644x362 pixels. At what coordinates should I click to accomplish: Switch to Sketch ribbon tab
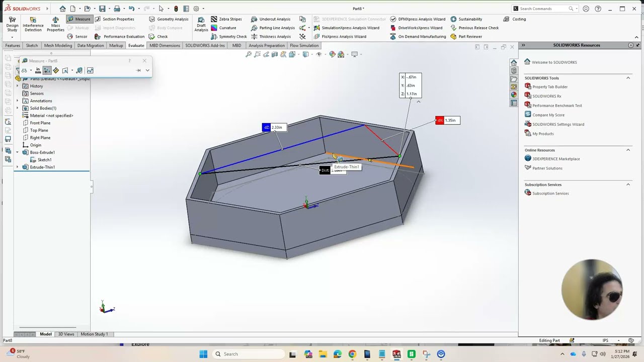tap(32, 45)
